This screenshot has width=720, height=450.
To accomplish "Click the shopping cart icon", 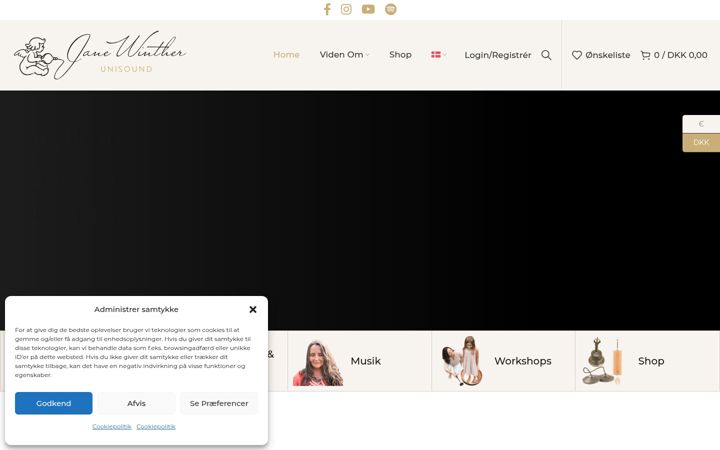I will [645, 55].
